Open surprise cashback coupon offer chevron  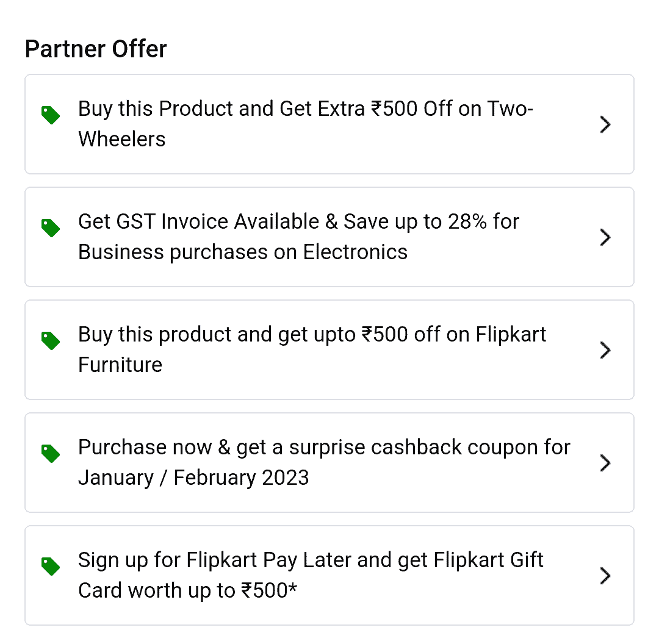click(605, 463)
